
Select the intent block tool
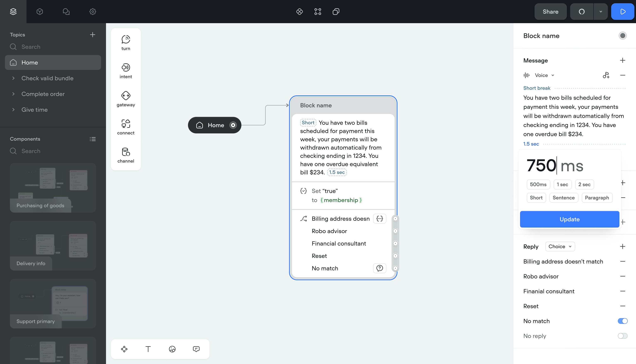(126, 71)
